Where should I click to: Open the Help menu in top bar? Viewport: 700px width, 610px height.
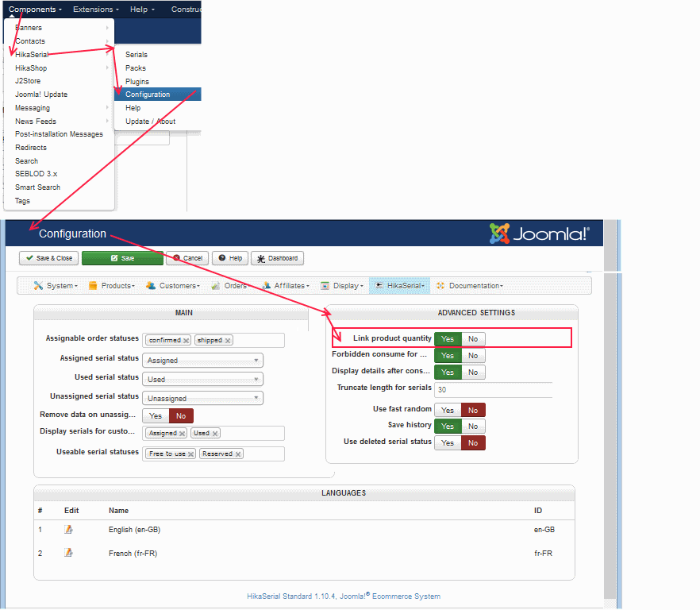[142, 10]
